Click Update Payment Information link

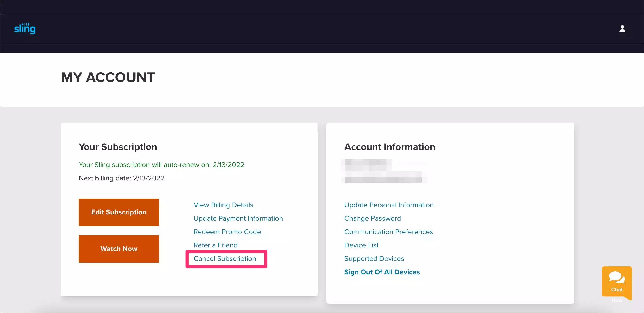pos(238,218)
